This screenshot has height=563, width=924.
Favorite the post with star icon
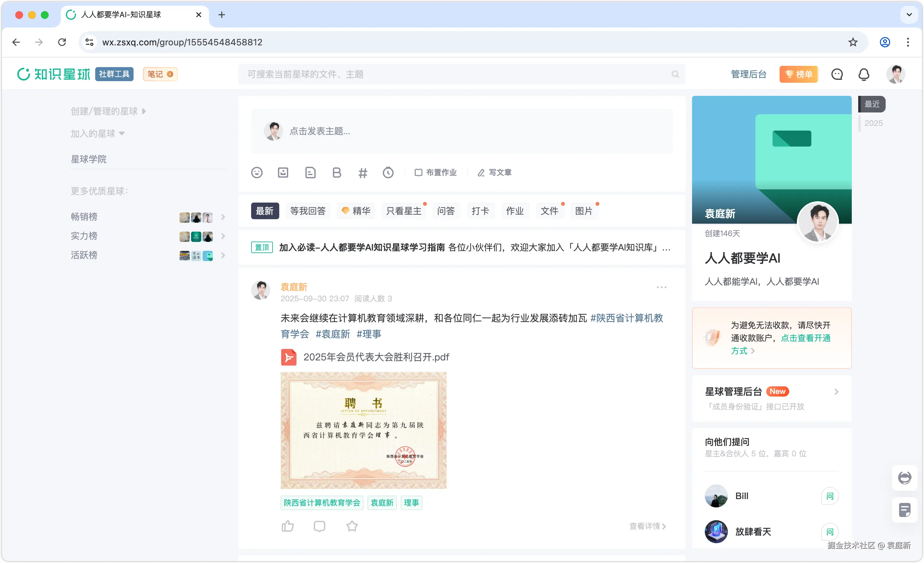(x=352, y=526)
